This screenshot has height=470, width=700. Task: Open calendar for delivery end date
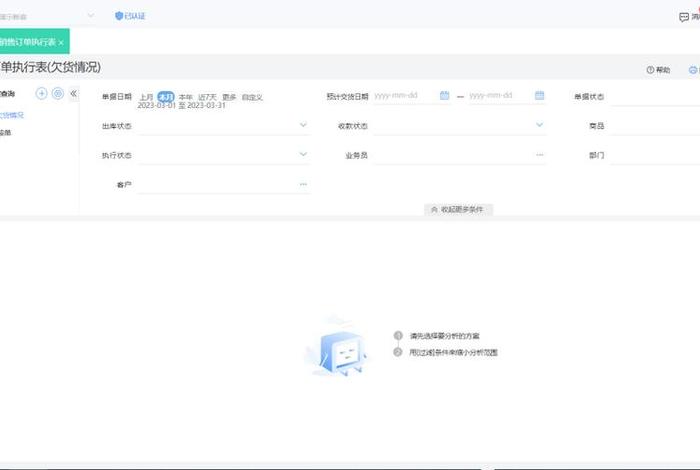[539, 95]
